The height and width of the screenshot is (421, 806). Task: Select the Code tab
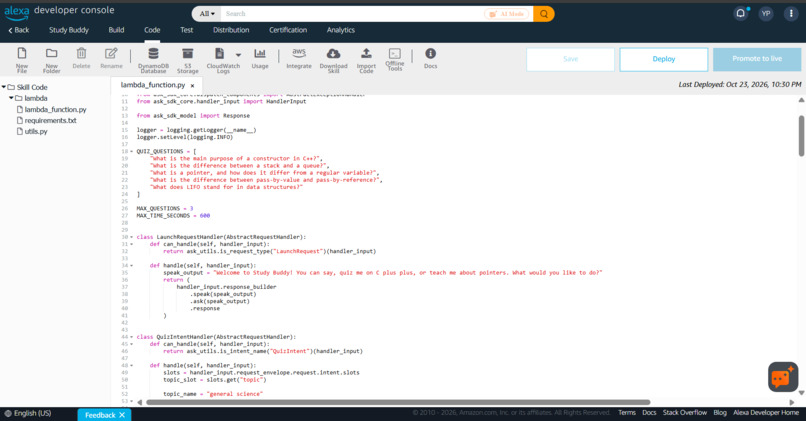coord(152,30)
